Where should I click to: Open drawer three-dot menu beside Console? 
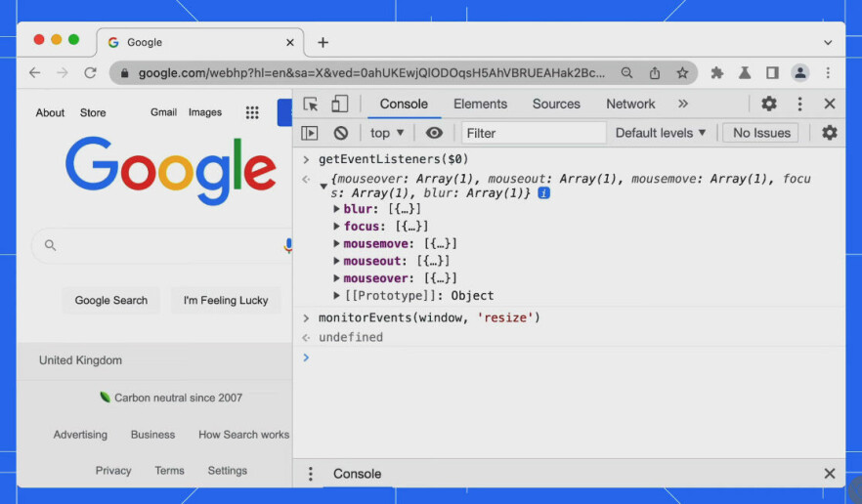pos(311,473)
